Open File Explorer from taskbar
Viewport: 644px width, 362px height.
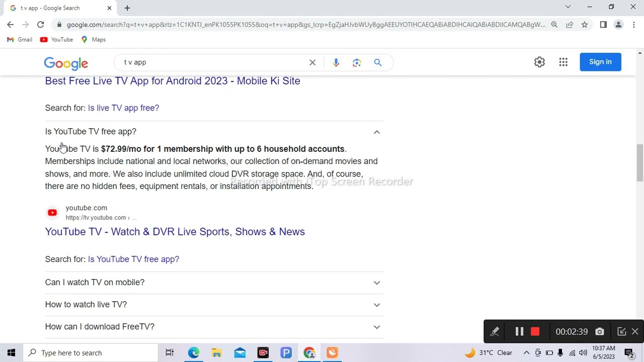(x=217, y=353)
